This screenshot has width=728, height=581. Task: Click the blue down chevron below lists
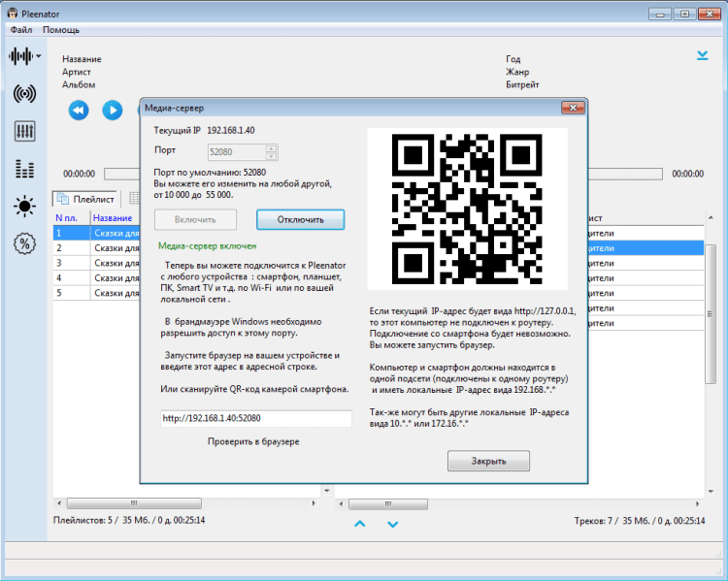pyautogui.click(x=393, y=524)
